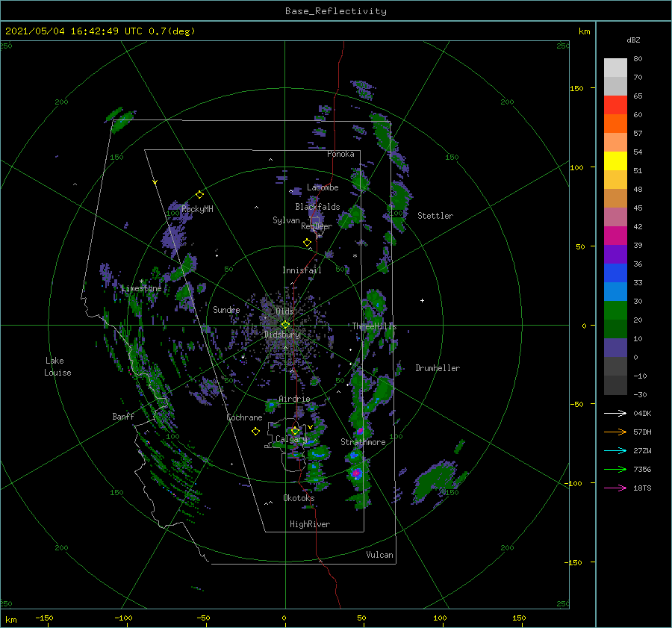Click the Banff town label
672x628 pixels.
[x=123, y=416]
